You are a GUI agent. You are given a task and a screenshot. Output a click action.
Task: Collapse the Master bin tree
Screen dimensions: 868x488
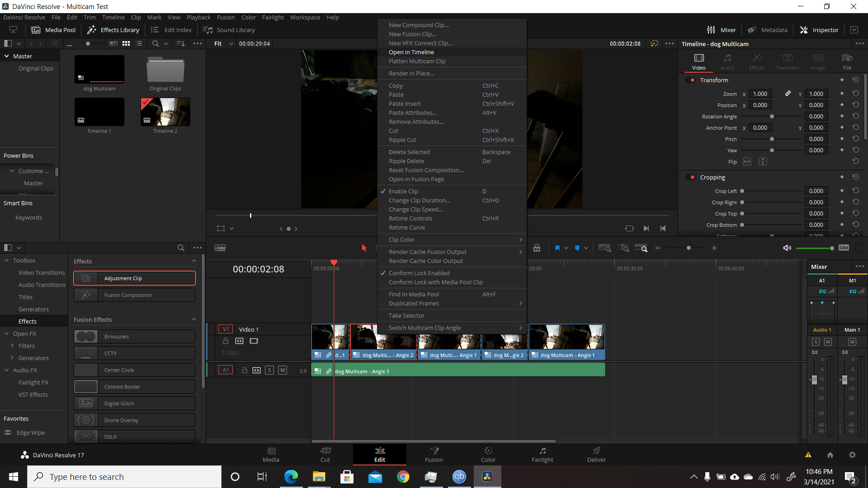coord(7,56)
